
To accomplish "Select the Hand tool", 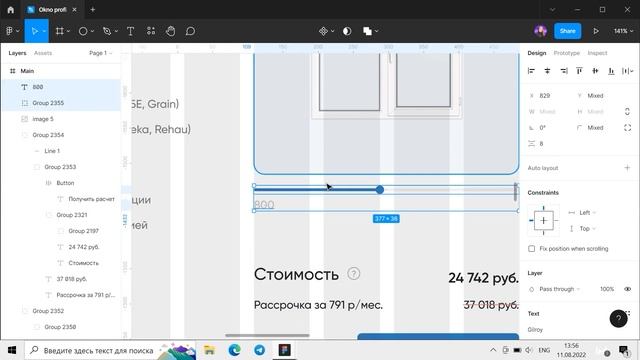I will 171,31.
